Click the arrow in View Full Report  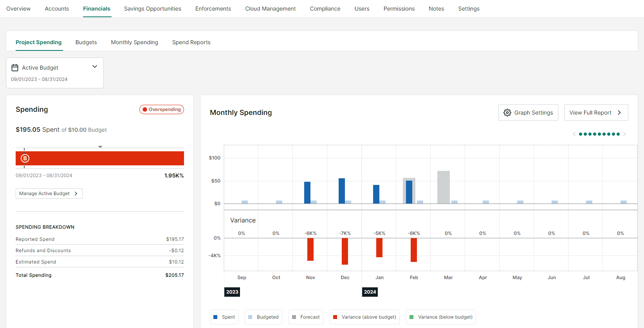click(619, 113)
